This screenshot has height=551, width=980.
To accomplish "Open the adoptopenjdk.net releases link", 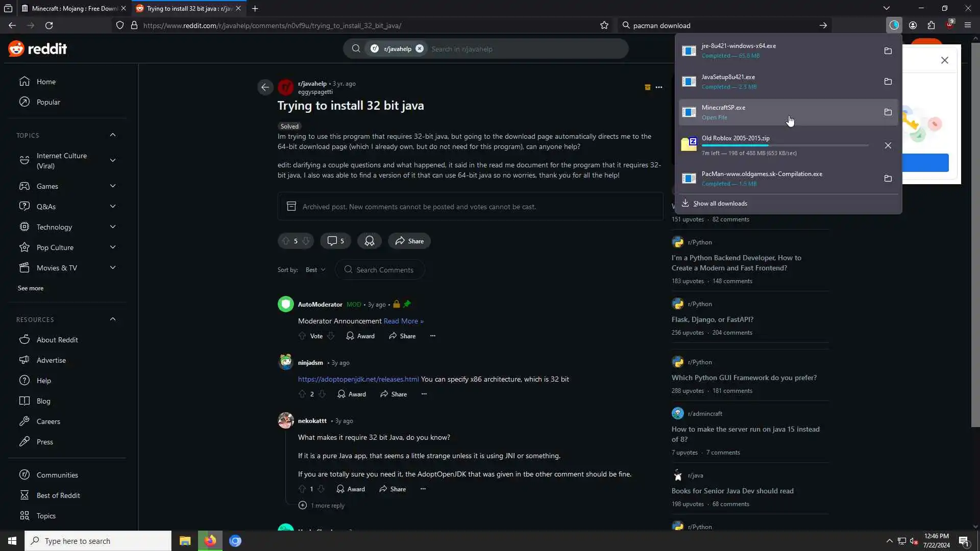I will coord(358,379).
